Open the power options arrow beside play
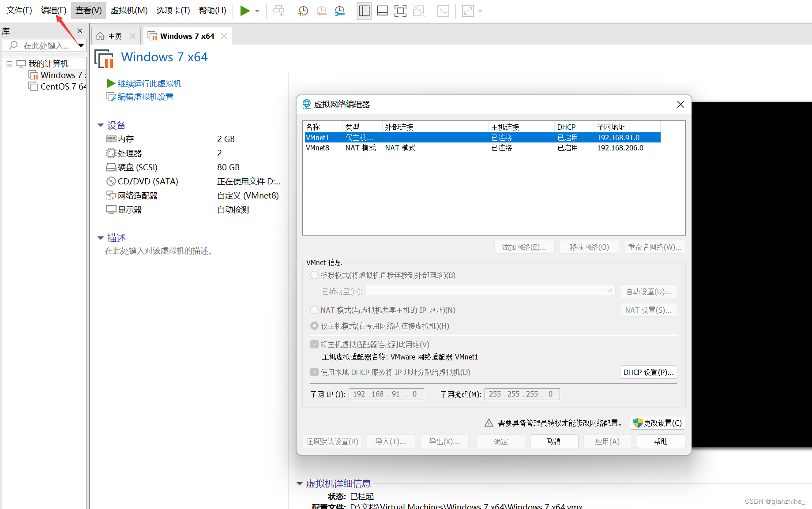Screen dimensions: 812x509 (257, 11)
